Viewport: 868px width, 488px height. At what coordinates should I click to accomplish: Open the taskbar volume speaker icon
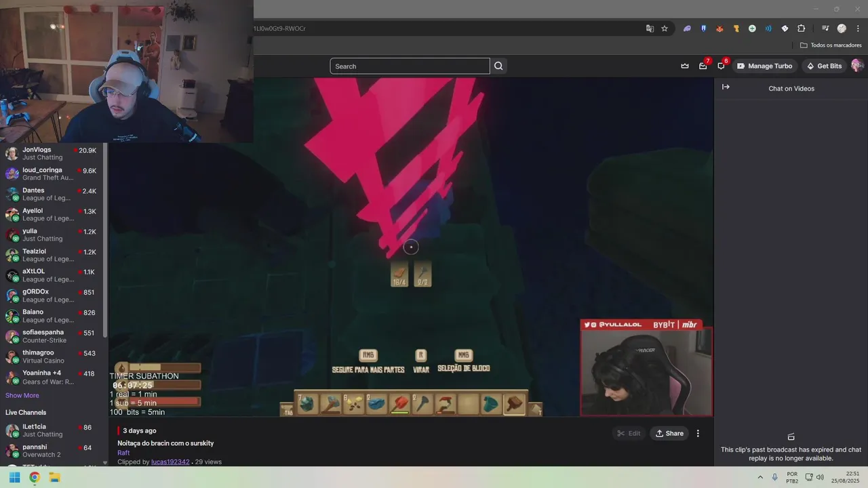click(x=820, y=477)
